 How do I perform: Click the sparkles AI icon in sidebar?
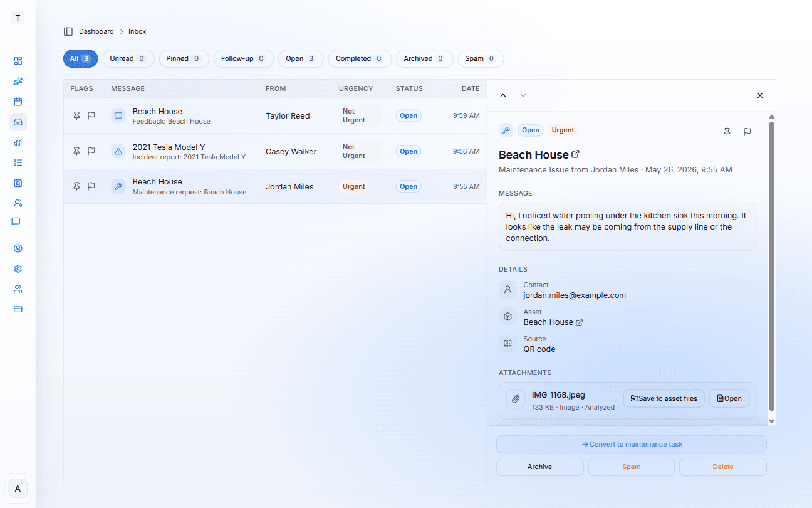point(18,82)
